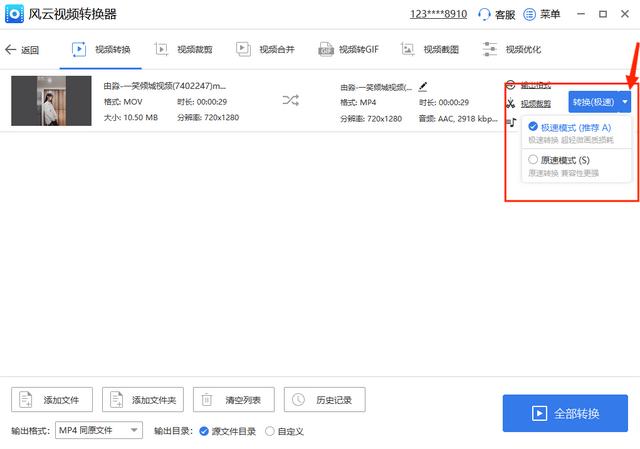Select source file name ending (7402247)m...

click(164, 86)
